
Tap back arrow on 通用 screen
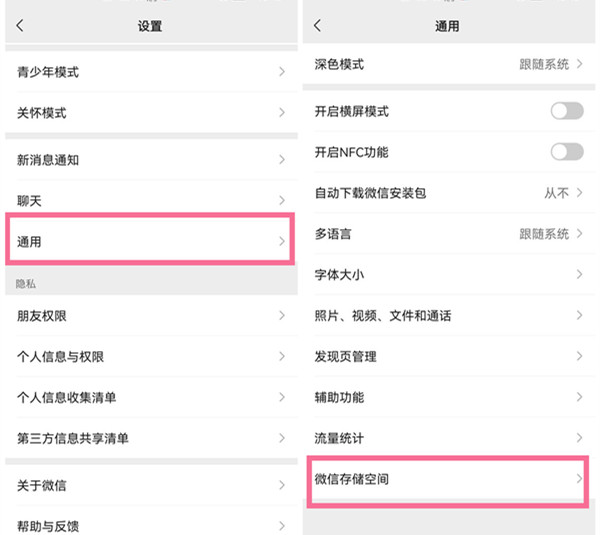317,26
